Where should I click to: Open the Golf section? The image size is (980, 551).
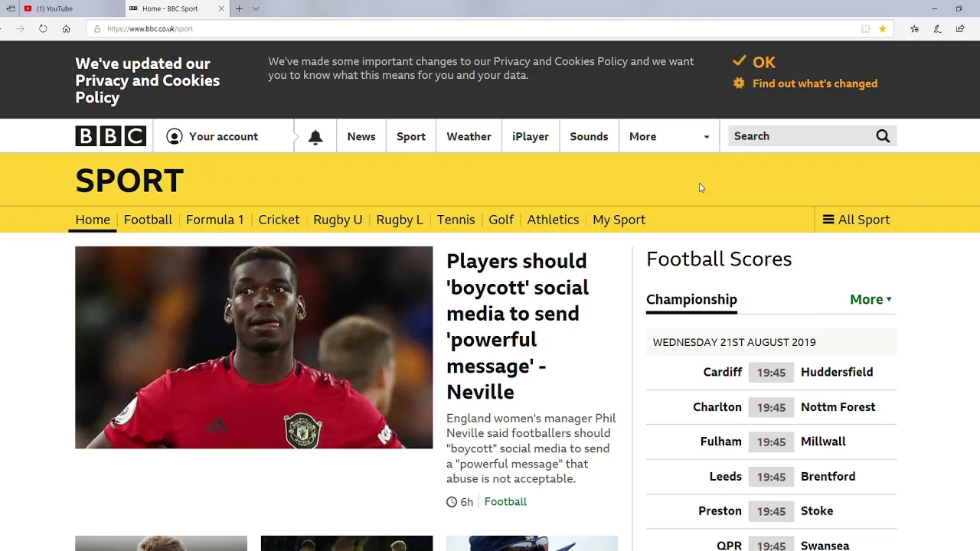point(501,220)
